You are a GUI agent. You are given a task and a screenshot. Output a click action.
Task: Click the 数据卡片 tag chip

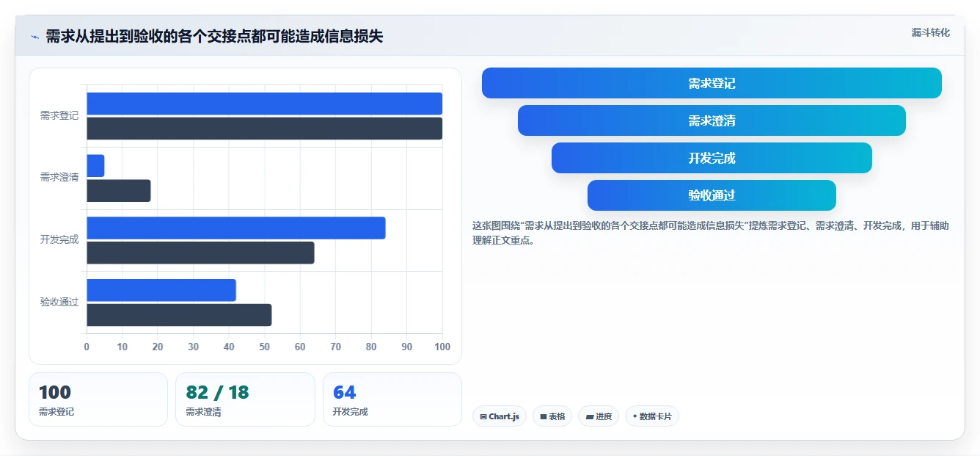(652, 416)
